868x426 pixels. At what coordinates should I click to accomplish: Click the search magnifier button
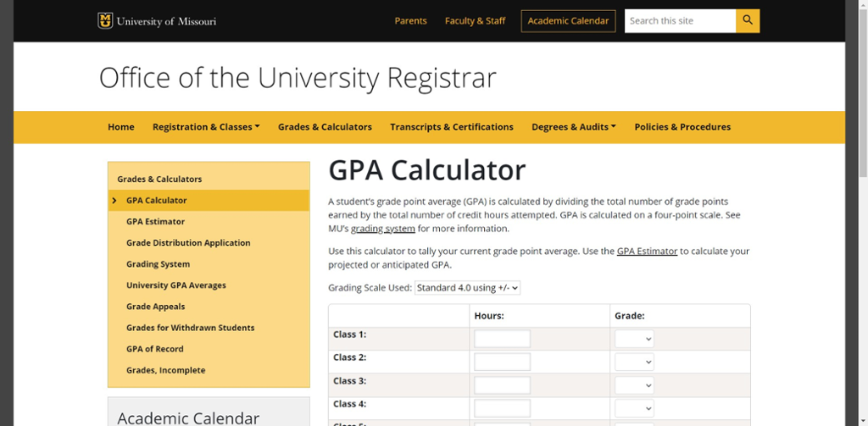(748, 21)
